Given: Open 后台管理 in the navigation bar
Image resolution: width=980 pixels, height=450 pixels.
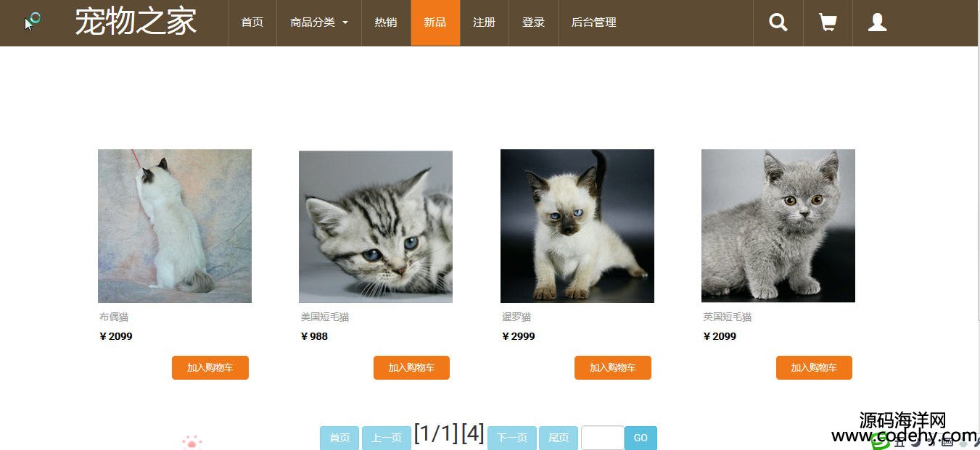Looking at the screenshot, I should point(594,22).
